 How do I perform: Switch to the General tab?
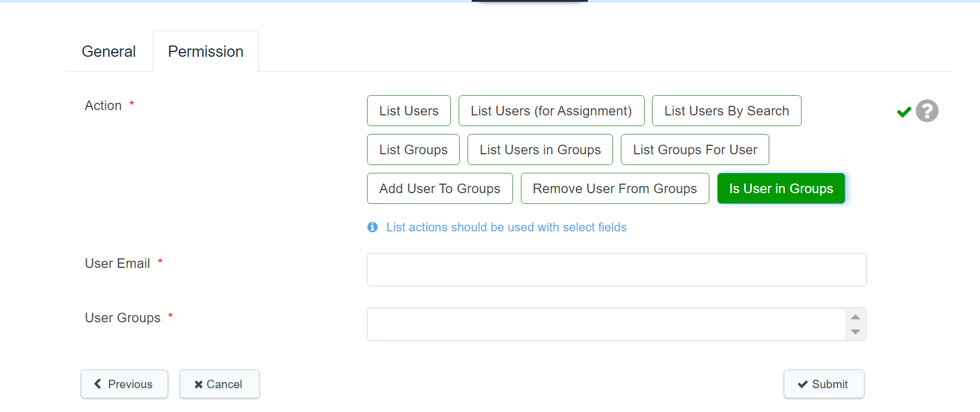tap(109, 51)
